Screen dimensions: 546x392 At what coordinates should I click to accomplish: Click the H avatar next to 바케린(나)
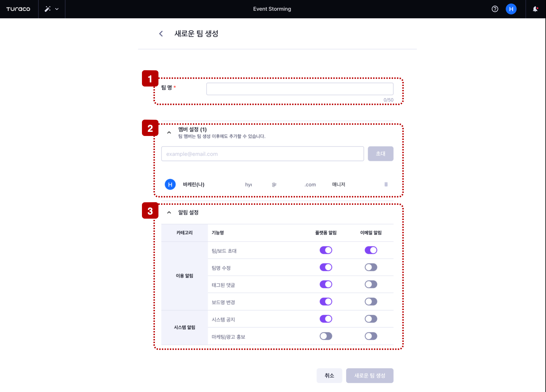coord(170,184)
